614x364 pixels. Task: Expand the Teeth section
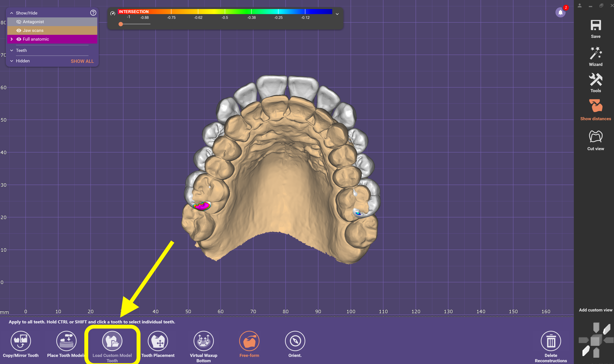12,50
